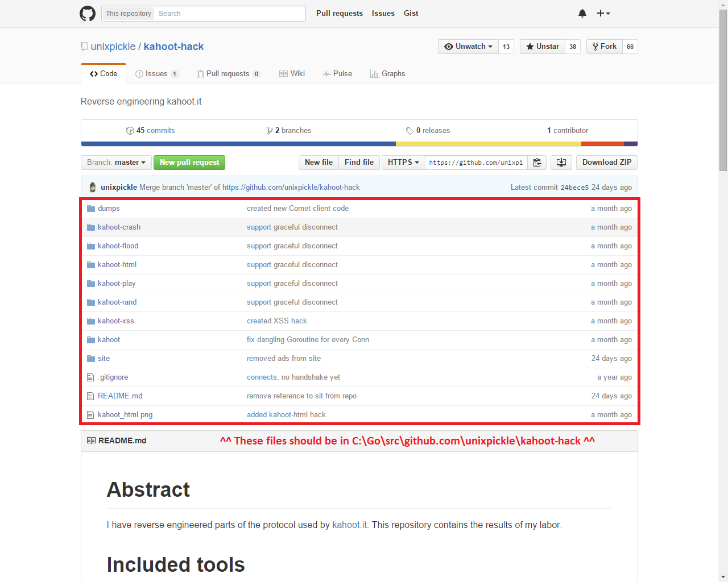Open the repository Pull requests tab
The width and height of the screenshot is (728, 582).
229,74
